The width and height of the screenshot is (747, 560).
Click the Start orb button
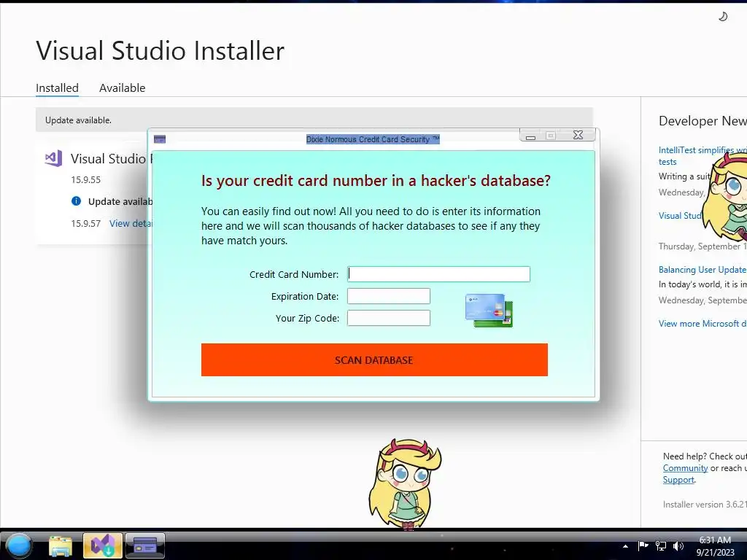19,545
